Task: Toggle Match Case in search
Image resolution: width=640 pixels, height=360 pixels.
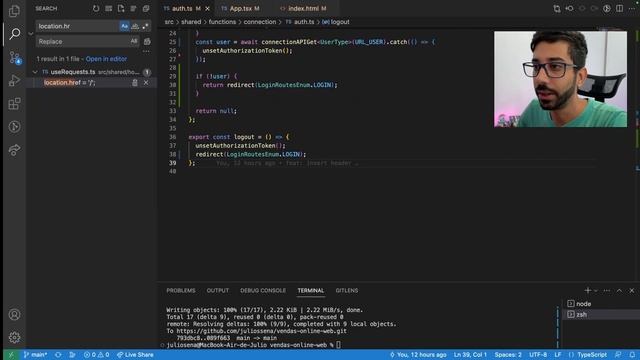Action: (124, 26)
